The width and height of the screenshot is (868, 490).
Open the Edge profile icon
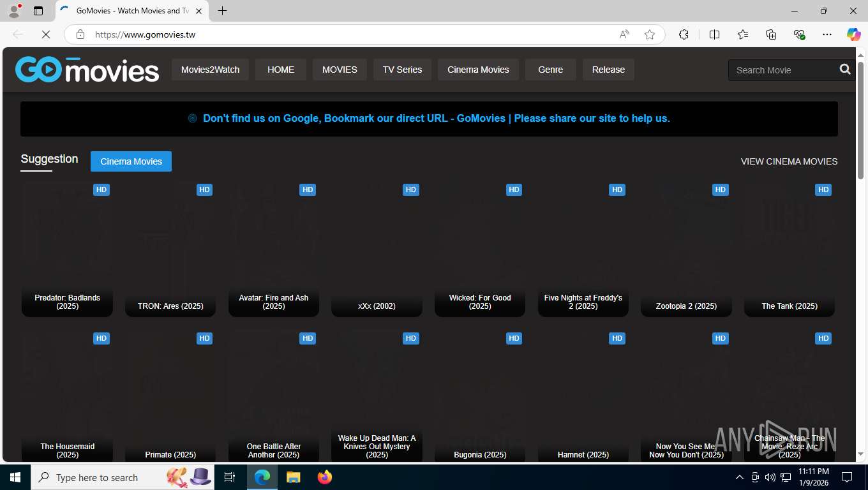[x=14, y=11]
